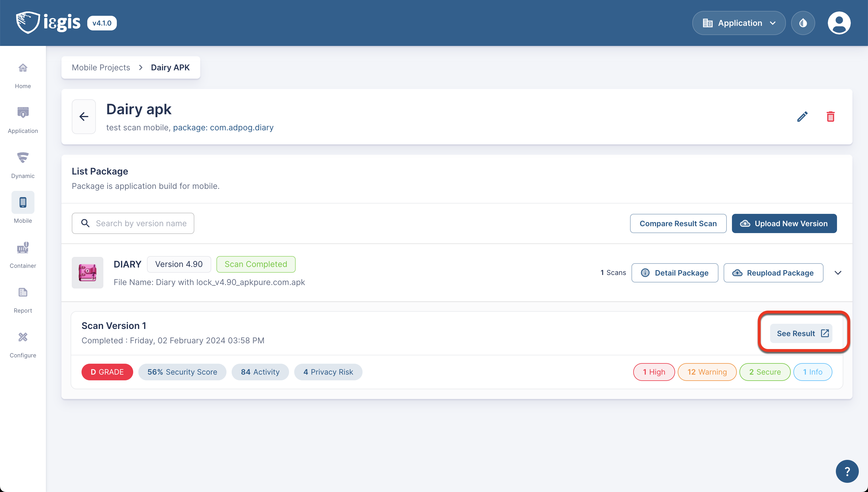Collapse the DIARY package row chevron
This screenshot has height=492, width=868.
click(x=838, y=273)
